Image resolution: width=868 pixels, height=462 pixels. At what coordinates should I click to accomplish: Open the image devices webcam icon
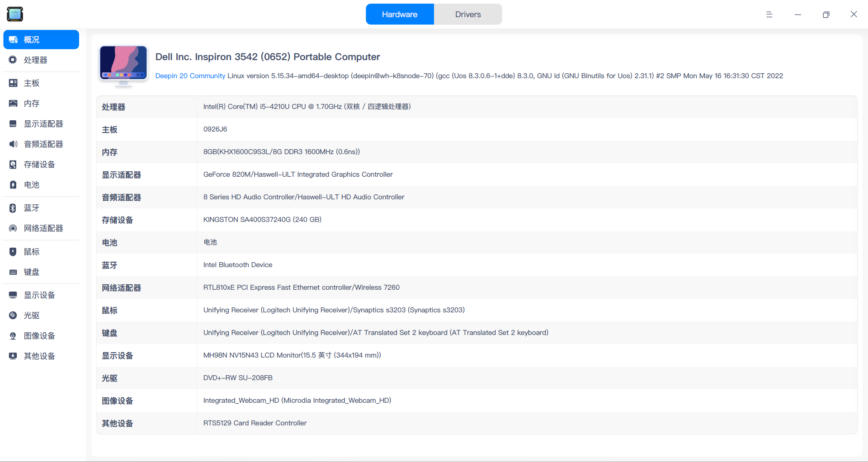point(13,336)
